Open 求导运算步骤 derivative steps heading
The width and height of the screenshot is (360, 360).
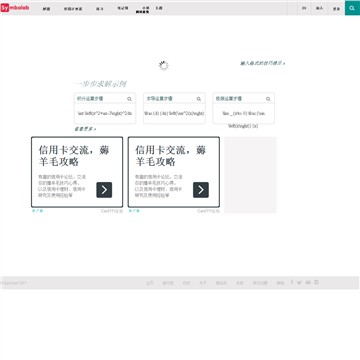tap(160, 99)
